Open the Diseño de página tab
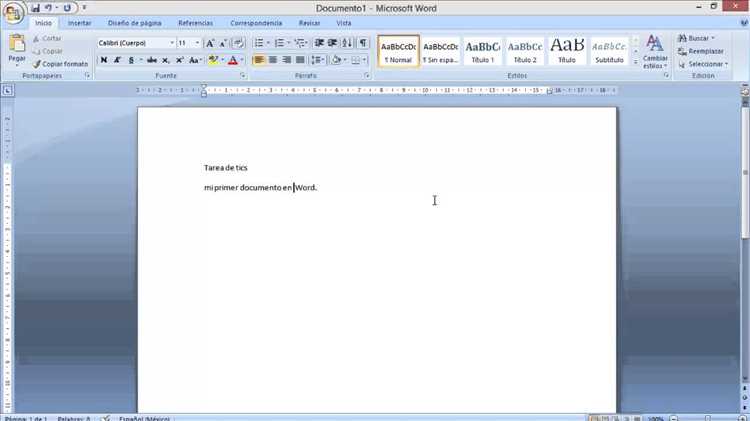The image size is (750, 421). pyautogui.click(x=134, y=23)
